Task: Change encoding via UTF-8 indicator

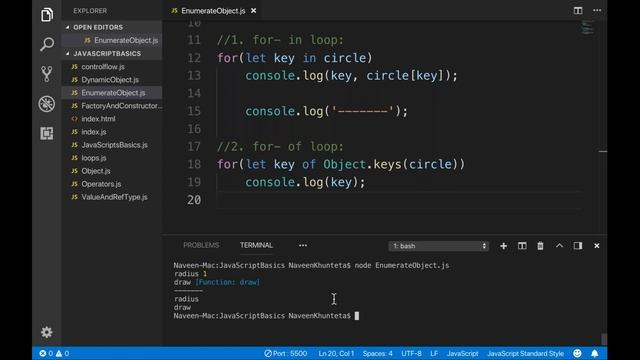Action: 411,353
